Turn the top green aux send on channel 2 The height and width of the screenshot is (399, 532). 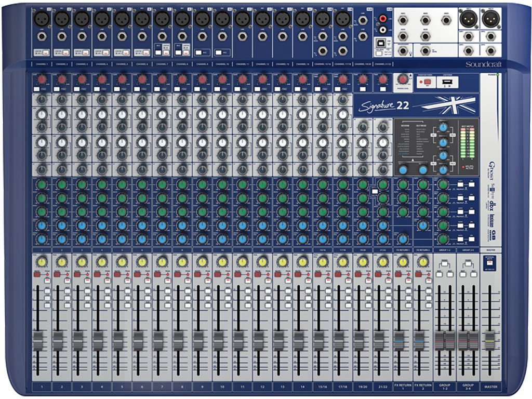(x=62, y=184)
